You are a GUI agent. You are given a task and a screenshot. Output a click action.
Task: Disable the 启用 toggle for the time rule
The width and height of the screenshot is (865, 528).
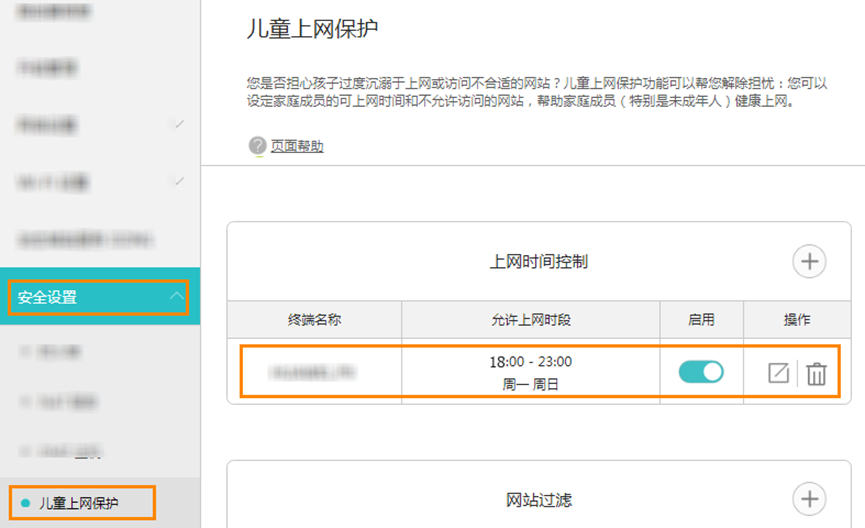click(x=701, y=372)
